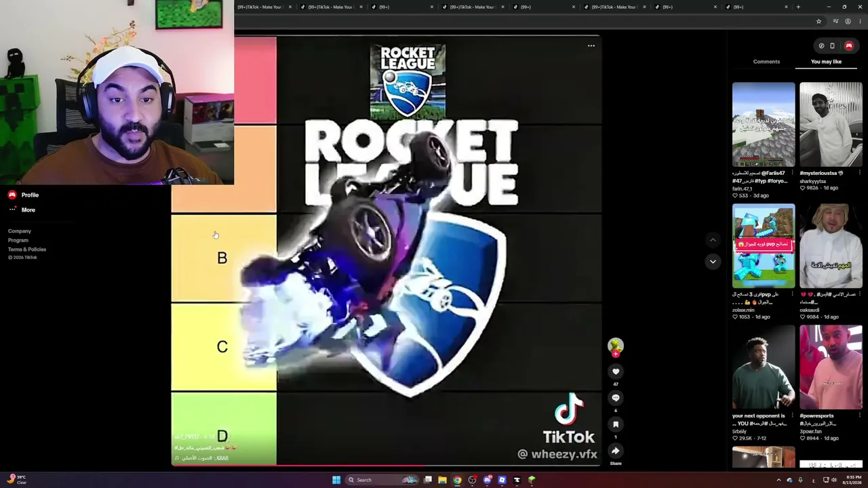Go to the previous video arrow
868x488 pixels.
(713, 240)
